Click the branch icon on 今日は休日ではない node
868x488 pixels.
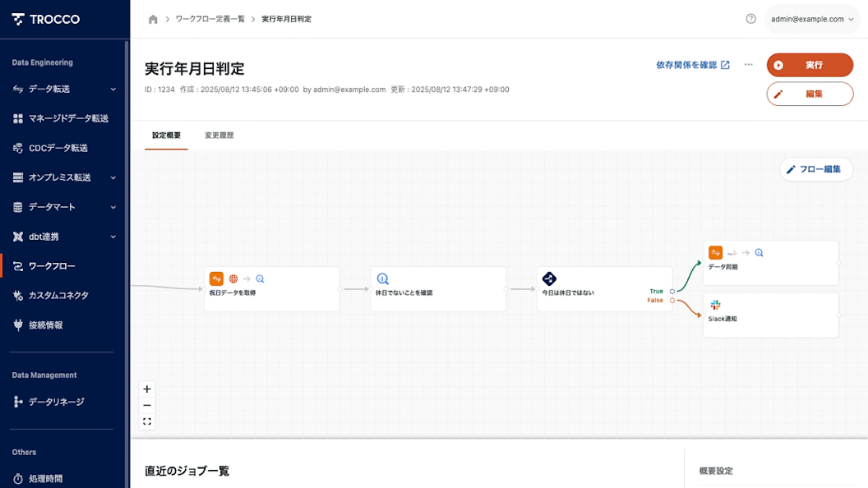click(549, 279)
